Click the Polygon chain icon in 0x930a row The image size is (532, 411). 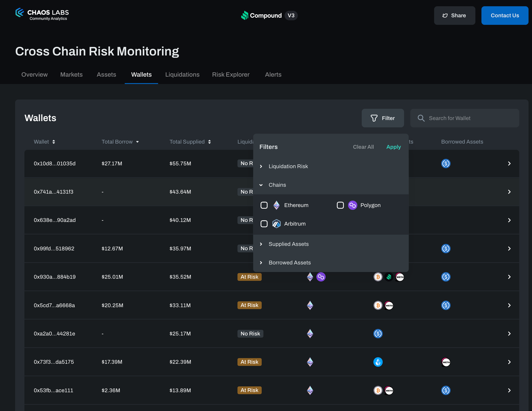321,277
